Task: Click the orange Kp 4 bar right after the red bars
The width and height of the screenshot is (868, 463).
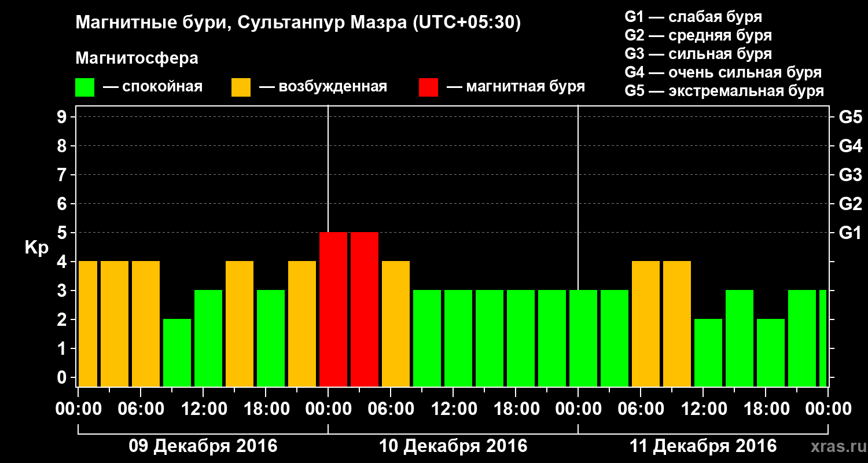Action: click(396, 324)
